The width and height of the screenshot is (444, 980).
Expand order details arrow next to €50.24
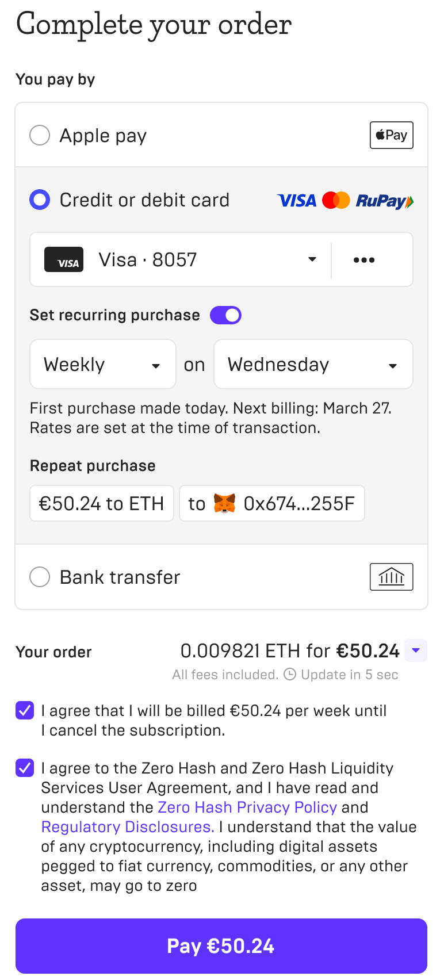(x=416, y=651)
